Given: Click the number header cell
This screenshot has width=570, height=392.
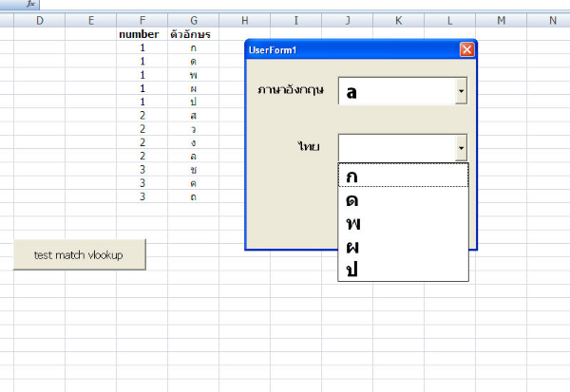Looking at the screenshot, I should coord(139,34).
